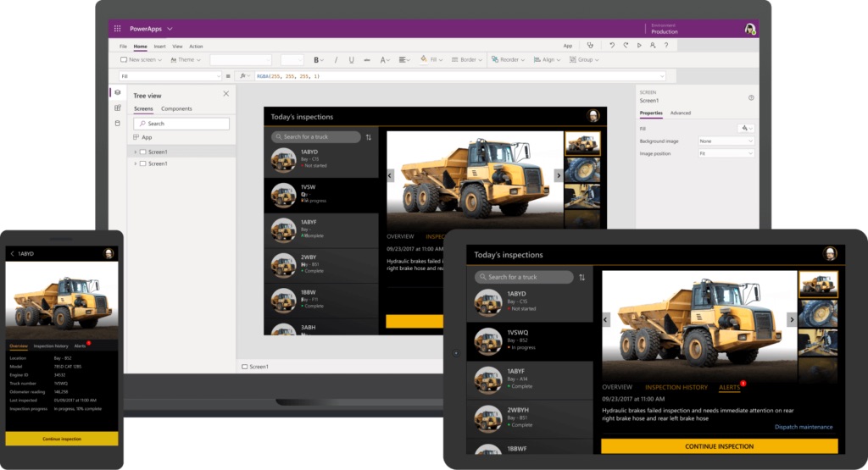Open Data sources cylinder icon in left rail
Screen dimensions: 868x470
117,124
